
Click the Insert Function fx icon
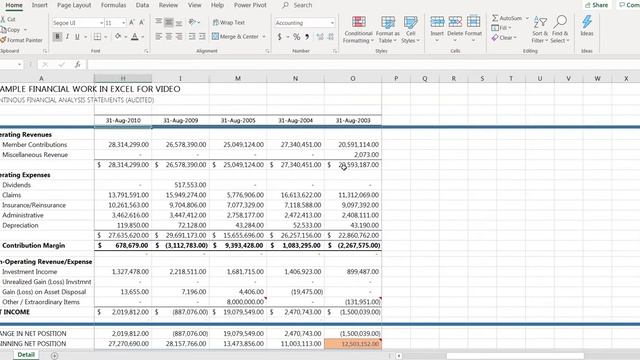coord(77,64)
